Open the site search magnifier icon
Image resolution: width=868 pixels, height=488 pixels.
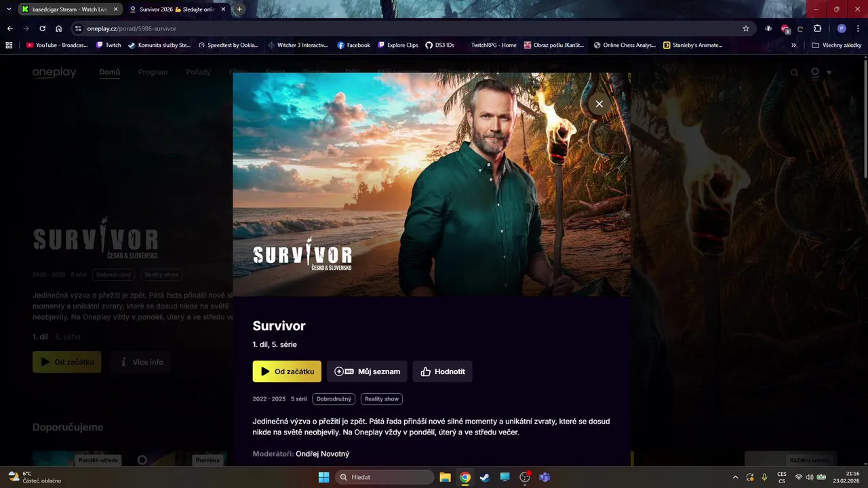794,73
